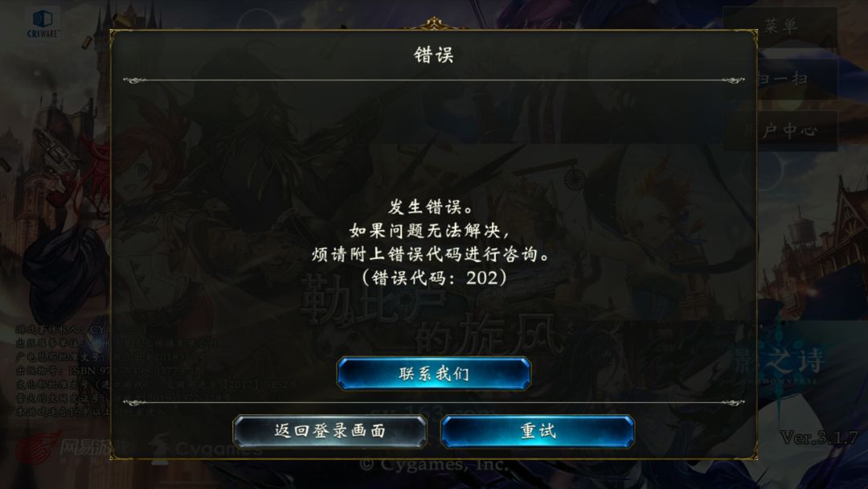Screen dimensions: 868x489
Task: Open 用户中心 user center button
Action: [x=797, y=131]
